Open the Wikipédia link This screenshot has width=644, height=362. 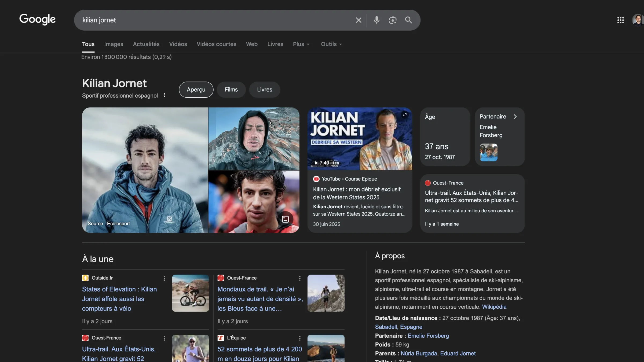click(494, 307)
